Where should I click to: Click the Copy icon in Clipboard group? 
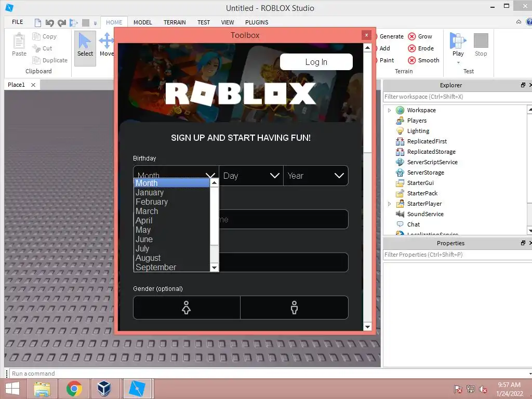pos(36,36)
